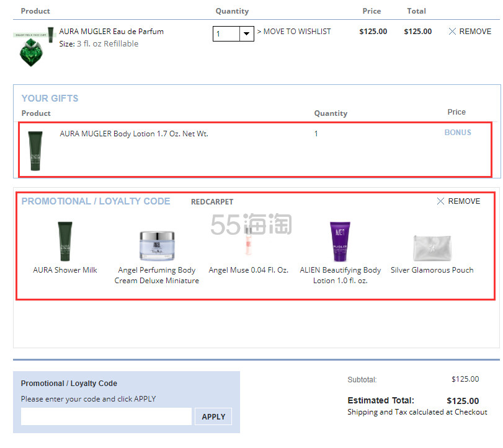The width and height of the screenshot is (503, 448).
Task: Click AURA MUGLER Body Lotion gift name
Action: 133,134
